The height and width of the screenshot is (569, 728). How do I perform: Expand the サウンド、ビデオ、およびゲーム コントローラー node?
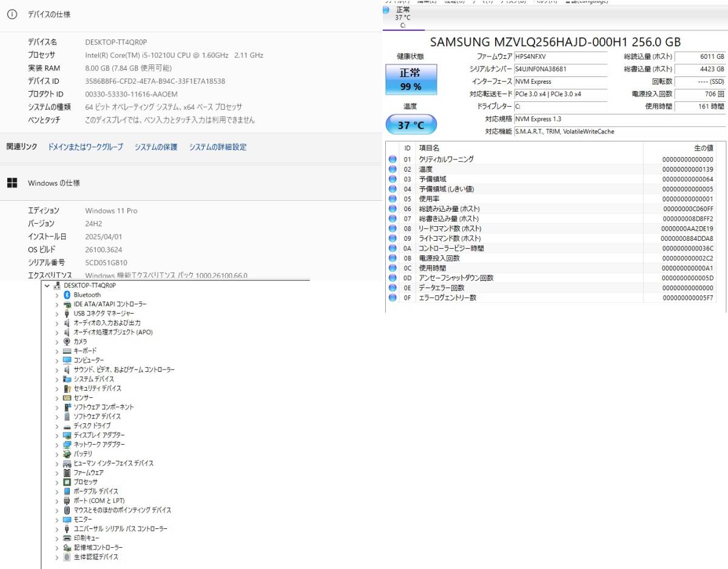[57, 369]
